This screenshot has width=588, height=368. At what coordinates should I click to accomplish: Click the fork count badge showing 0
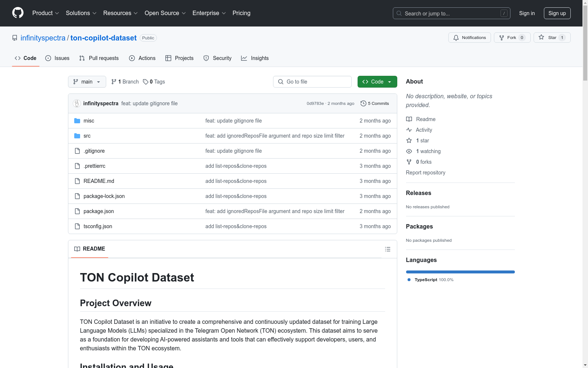pos(522,38)
